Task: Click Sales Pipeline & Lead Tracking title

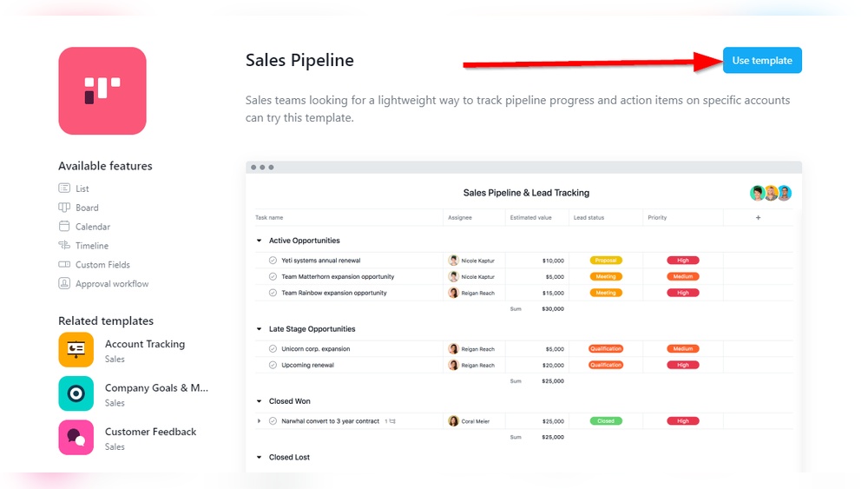Action: [x=526, y=193]
